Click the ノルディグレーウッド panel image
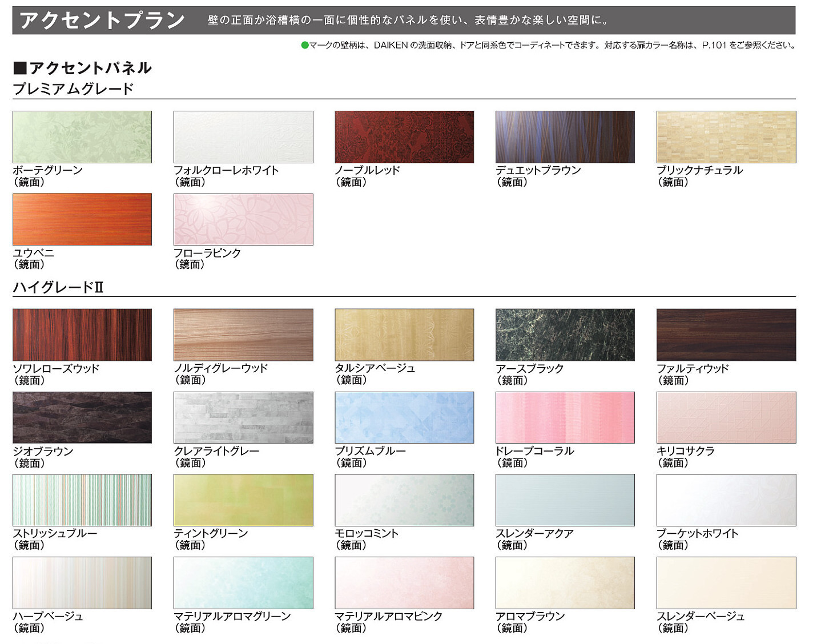Screen dimensions: 829x644 (243, 335)
